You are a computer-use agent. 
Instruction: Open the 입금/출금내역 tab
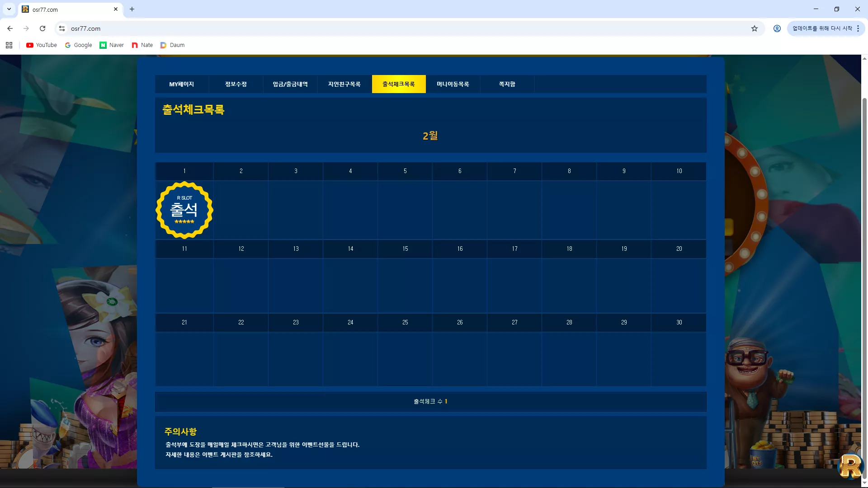pos(290,84)
